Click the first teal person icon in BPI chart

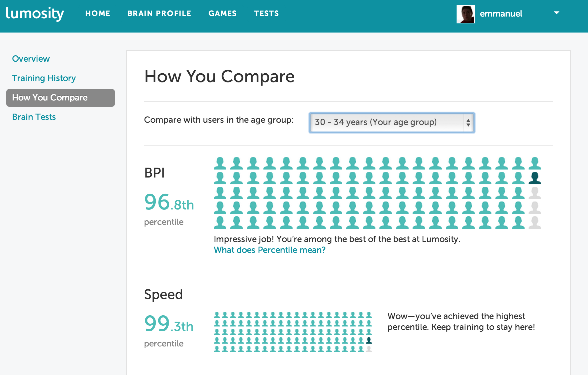coord(220,163)
